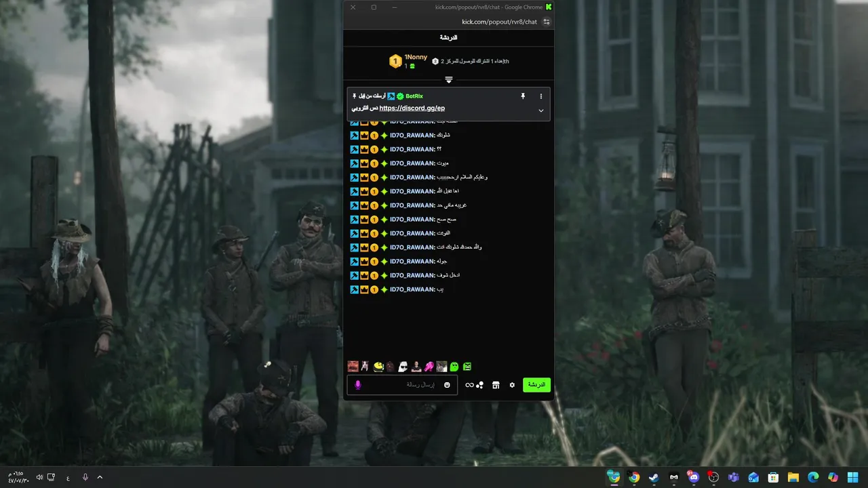The image size is (868, 488).
Task: Insert the yellow duck emote
Action: [378, 367]
